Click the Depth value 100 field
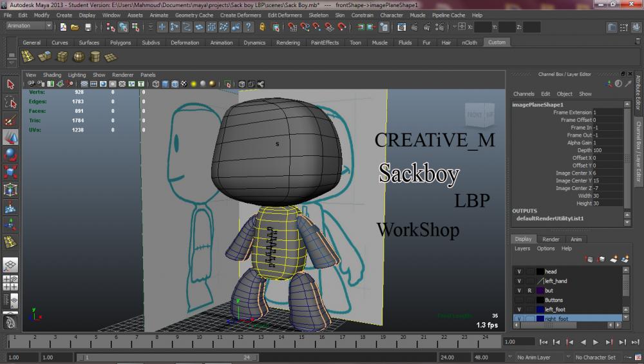This screenshot has height=364, width=644. (608, 150)
